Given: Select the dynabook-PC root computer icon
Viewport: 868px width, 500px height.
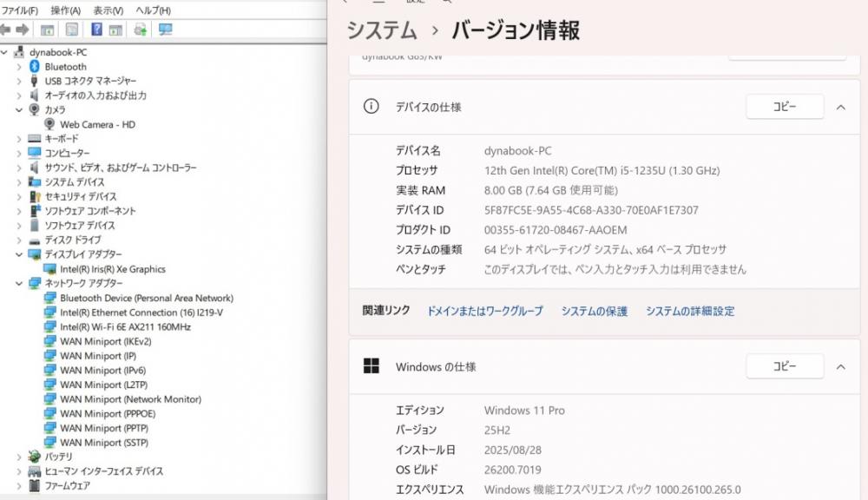Looking at the screenshot, I should (x=19, y=52).
